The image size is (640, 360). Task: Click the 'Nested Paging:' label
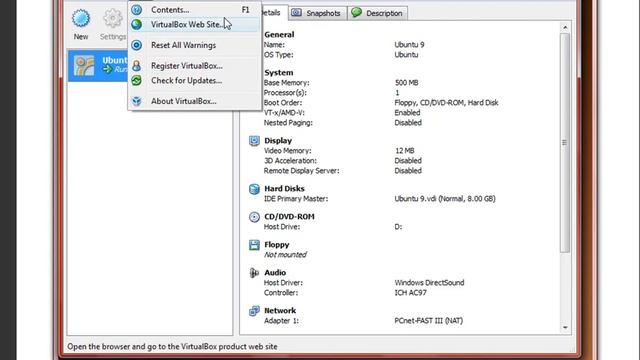pos(288,122)
